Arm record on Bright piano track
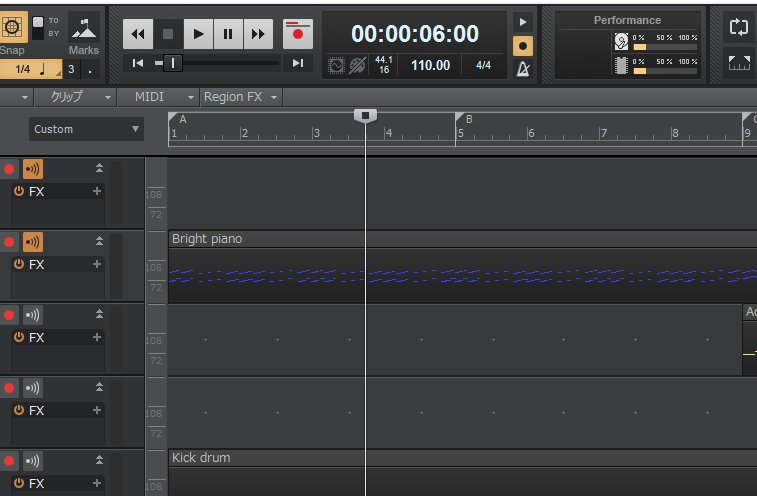The image size is (757, 496). coord(9,242)
